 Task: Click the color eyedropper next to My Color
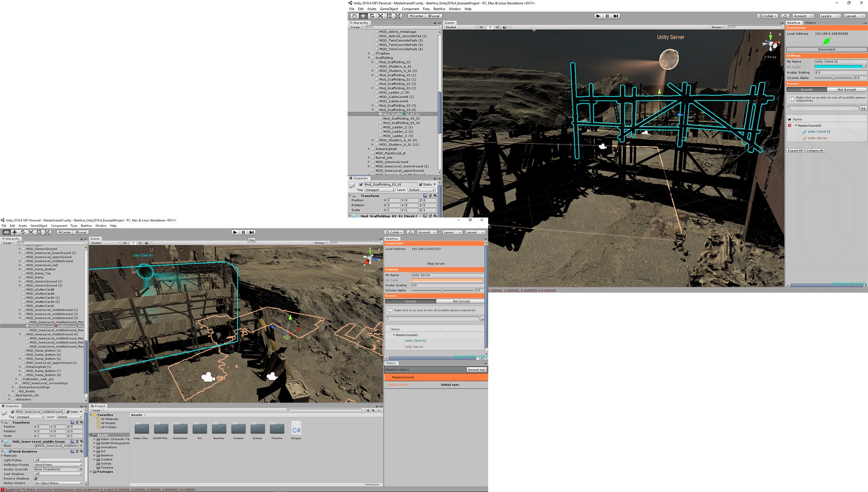[865, 67]
